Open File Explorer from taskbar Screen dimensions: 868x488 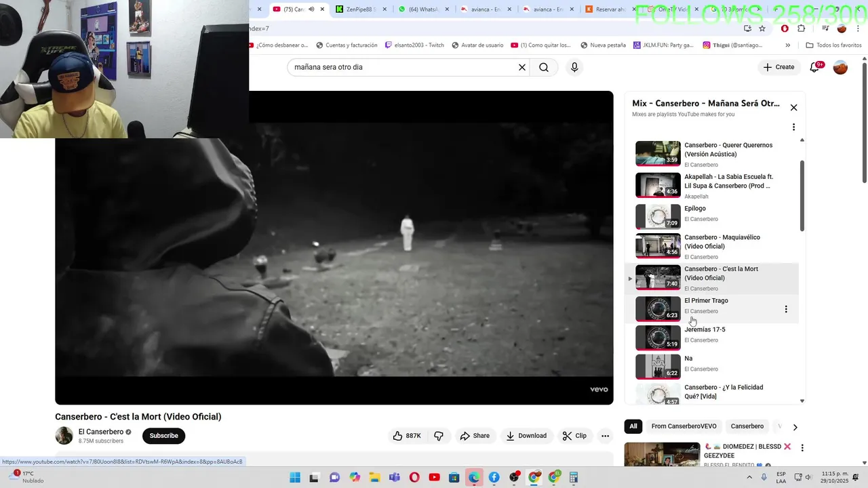click(x=374, y=478)
